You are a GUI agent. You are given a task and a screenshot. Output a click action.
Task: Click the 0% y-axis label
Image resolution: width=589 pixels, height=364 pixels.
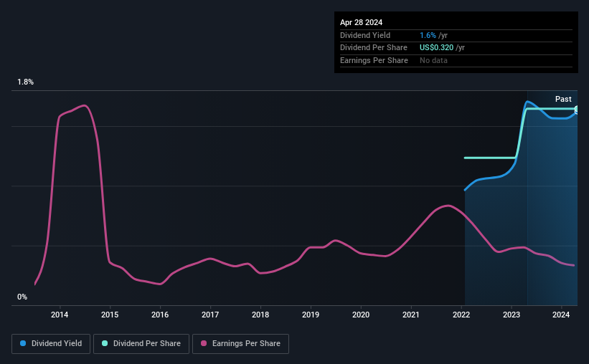(x=22, y=297)
